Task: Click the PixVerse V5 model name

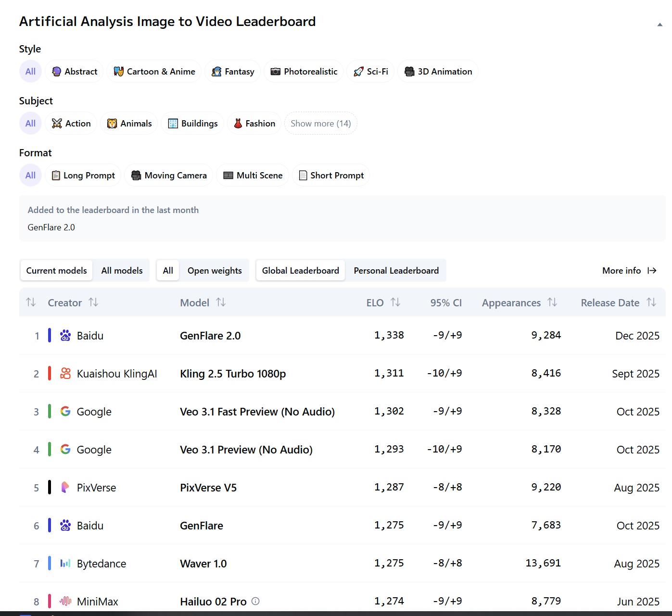Action: [x=208, y=488]
